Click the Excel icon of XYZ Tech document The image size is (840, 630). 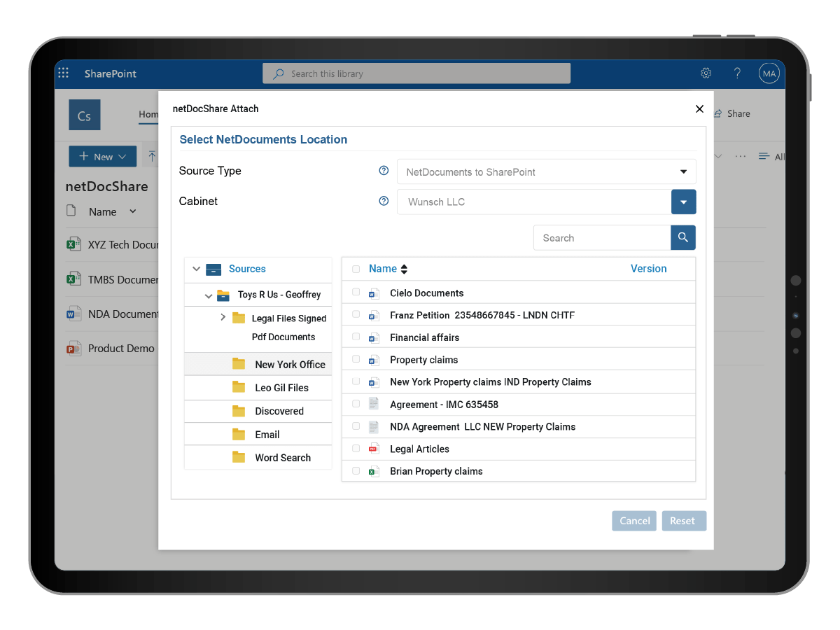pyautogui.click(x=73, y=245)
